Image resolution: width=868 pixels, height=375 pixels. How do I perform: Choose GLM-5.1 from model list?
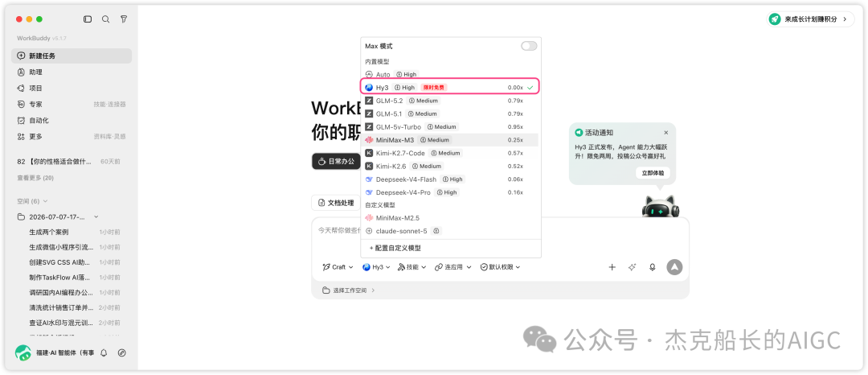coord(451,113)
